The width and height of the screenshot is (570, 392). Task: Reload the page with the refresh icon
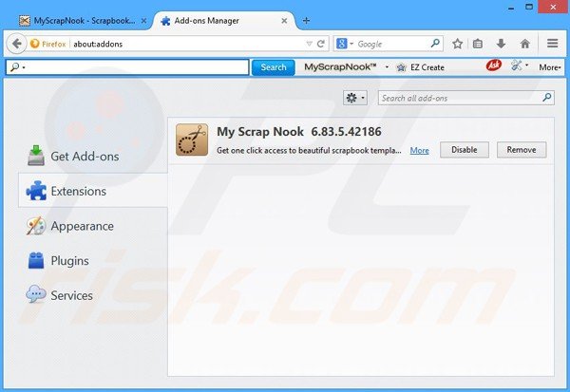point(321,44)
